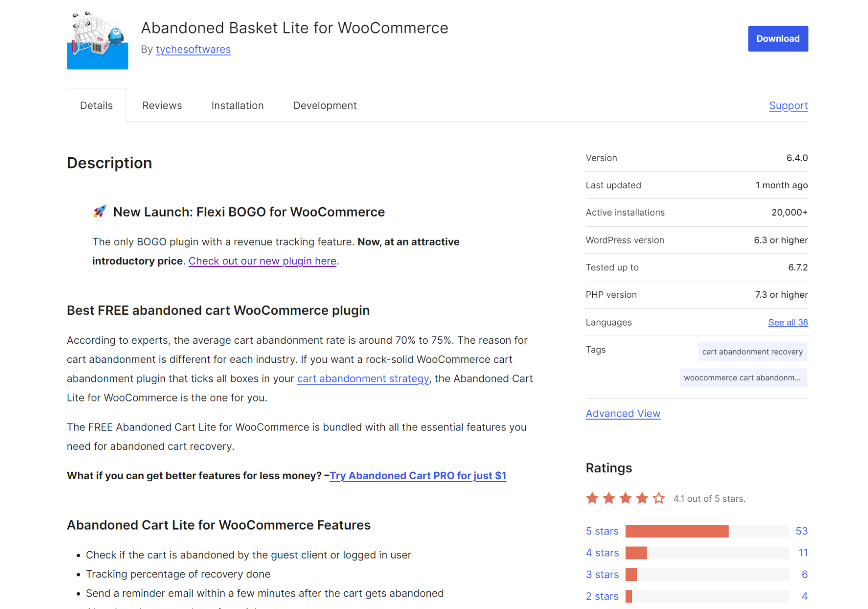The image size is (868, 609).
Task: Click the Ratings heading
Action: (x=609, y=467)
